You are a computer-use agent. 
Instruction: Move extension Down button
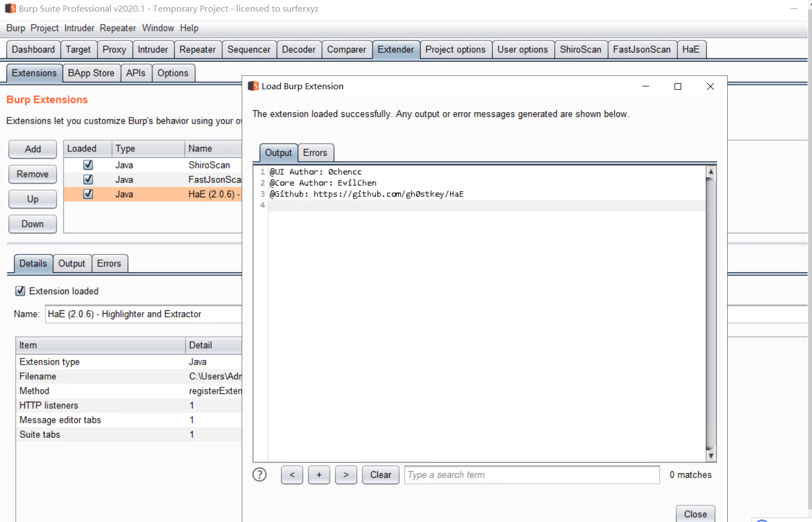[x=33, y=224]
